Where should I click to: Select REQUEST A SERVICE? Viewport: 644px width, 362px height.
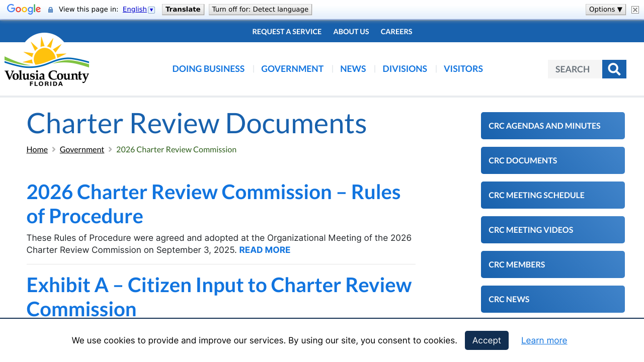pos(287,31)
